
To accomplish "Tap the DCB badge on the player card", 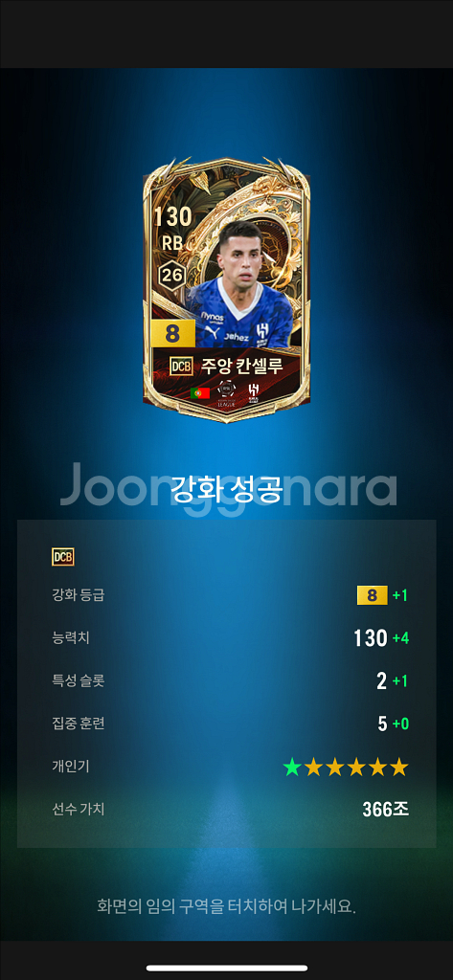I will pos(180,366).
